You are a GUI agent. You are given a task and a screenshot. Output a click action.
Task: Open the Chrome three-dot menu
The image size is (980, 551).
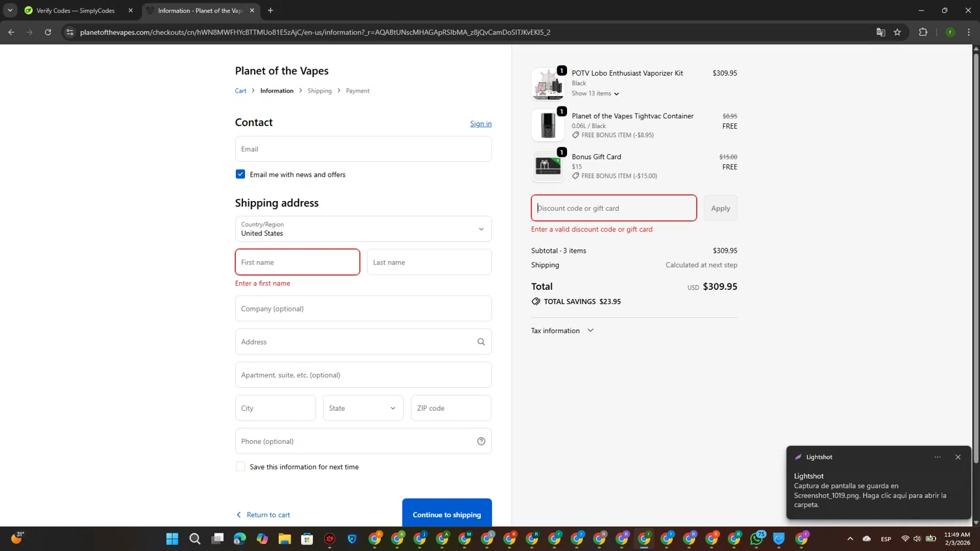click(x=969, y=32)
